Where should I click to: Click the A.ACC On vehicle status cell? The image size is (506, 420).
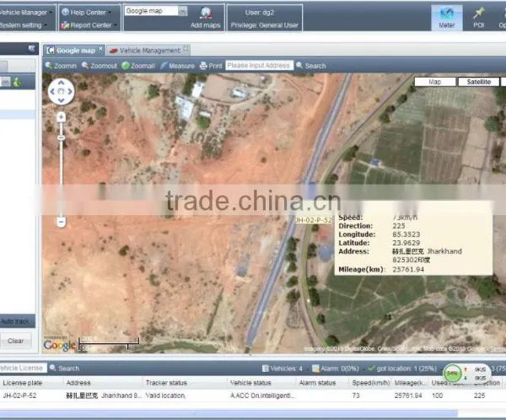click(262, 396)
